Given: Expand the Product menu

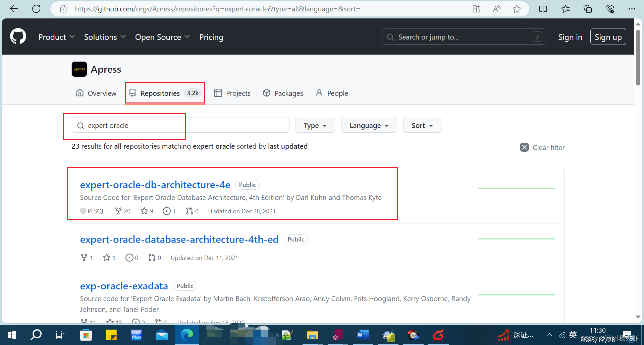Looking at the screenshot, I should tap(56, 37).
